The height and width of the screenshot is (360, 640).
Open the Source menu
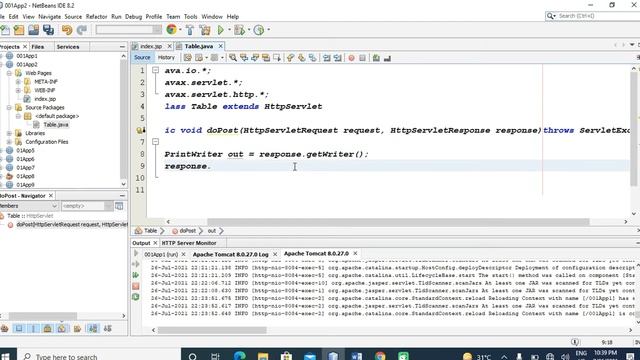point(73,17)
